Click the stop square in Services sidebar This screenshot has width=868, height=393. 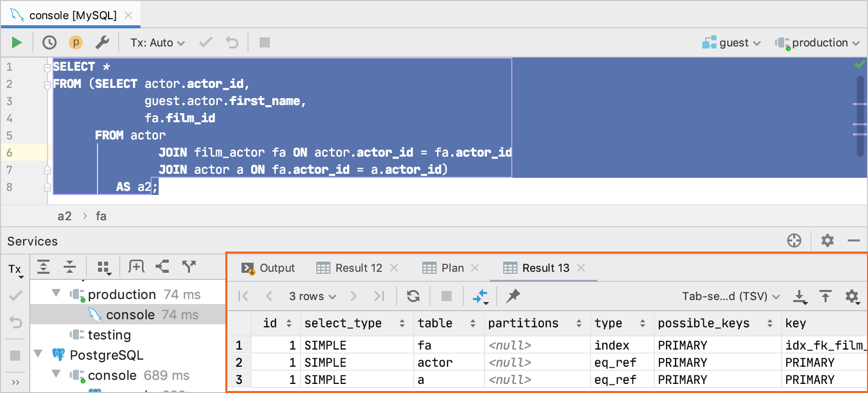click(x=15, y=356)
